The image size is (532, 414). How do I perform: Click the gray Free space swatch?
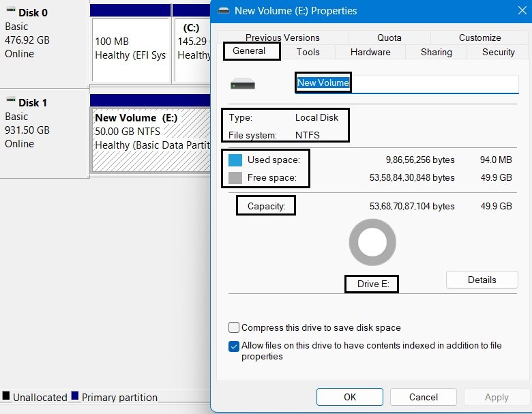click(235, 178)
